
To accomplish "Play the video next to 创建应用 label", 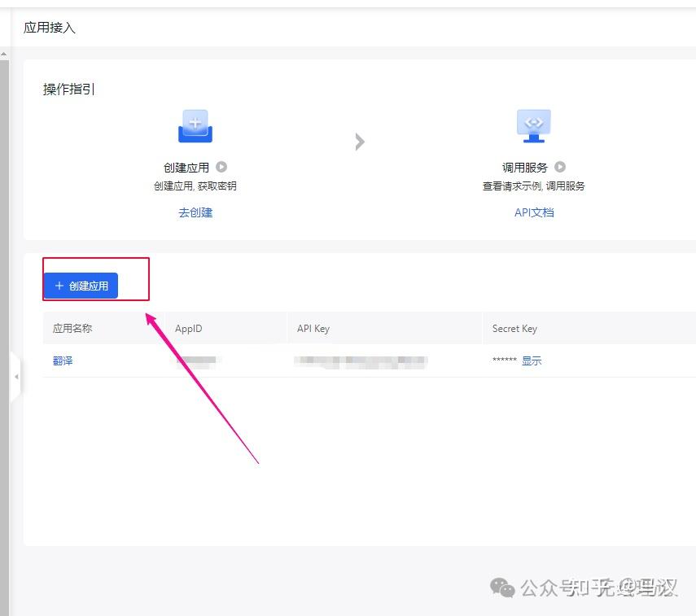I will [220, 166].
